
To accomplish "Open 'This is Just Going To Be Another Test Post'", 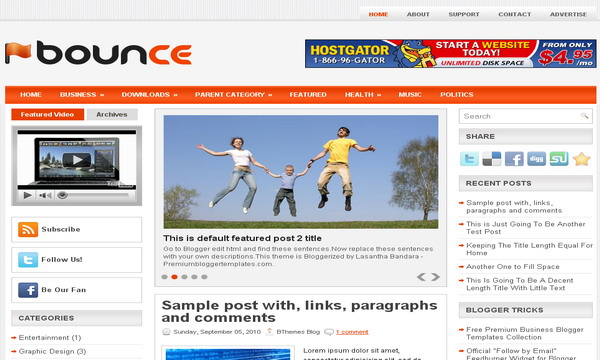I will pyautogui.click(x=525, y=228).
